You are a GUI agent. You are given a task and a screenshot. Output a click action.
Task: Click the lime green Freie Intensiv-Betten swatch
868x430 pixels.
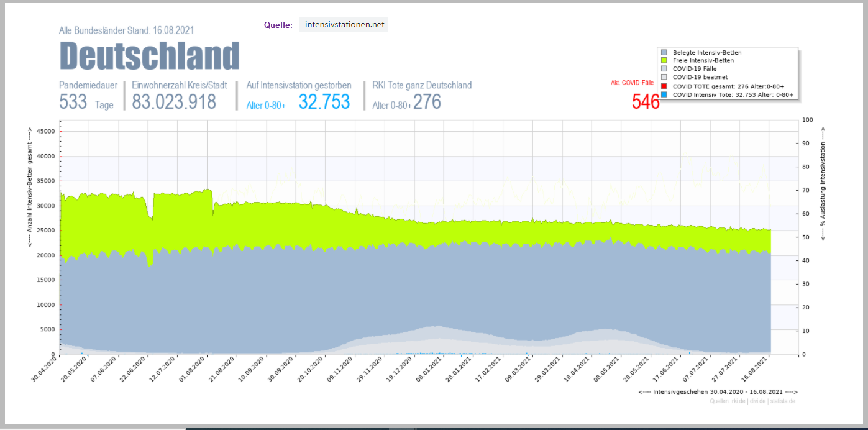pyautogui.click(x=664, y=61)
